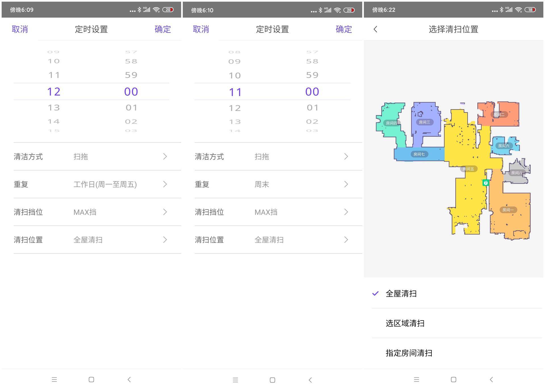
Task: Tap 取消 to cancel the schedule
Action: tap(20, 29)
